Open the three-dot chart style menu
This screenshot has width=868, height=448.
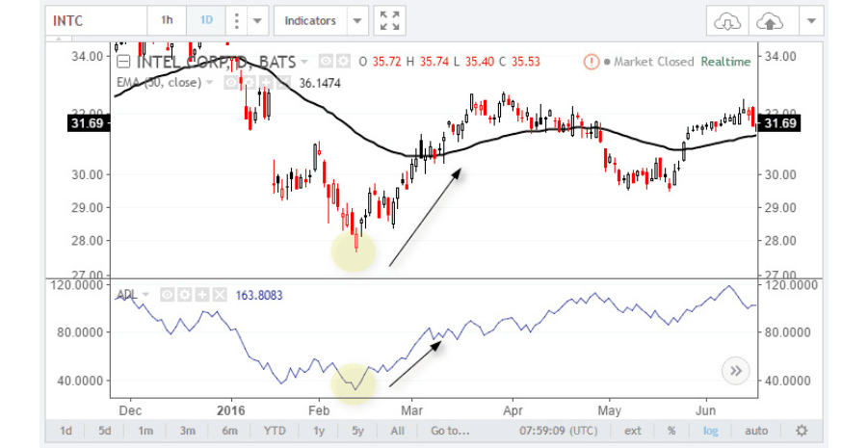coord(236,20)
